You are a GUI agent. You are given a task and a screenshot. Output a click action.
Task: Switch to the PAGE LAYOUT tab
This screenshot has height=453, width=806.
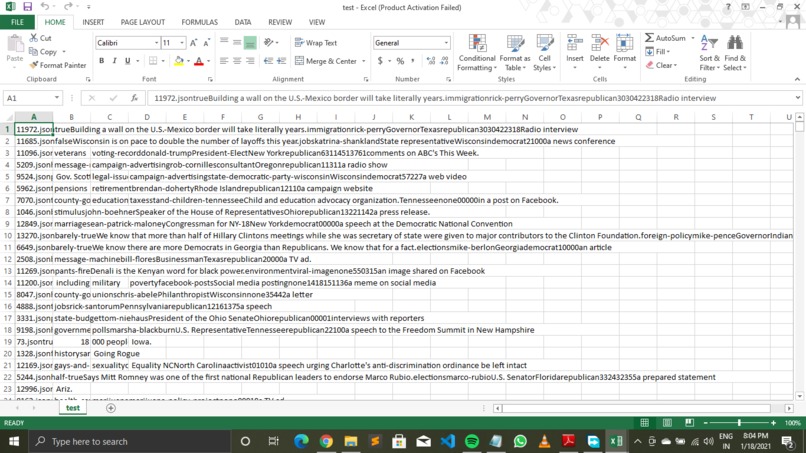[143, 22]
